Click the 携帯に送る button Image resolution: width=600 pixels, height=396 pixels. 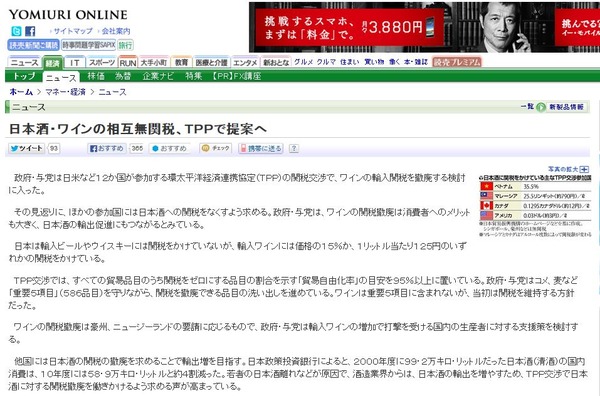point(261,148)
